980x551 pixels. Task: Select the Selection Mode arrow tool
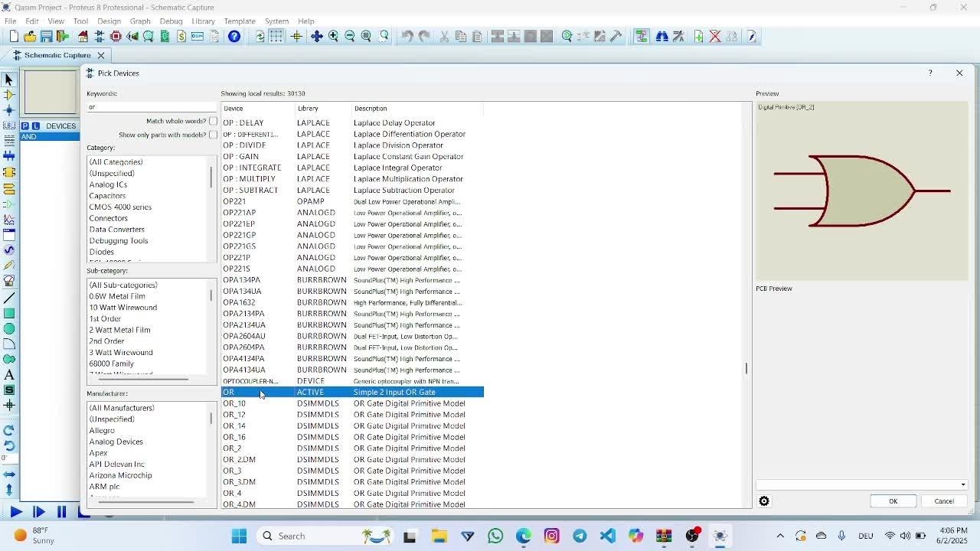(9, 80)
